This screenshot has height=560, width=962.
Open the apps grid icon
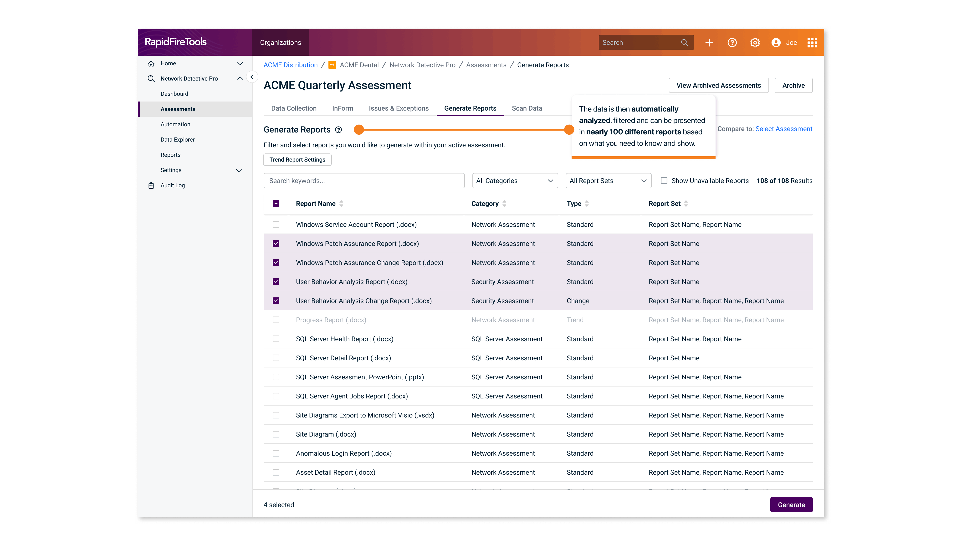click(812, 43)
